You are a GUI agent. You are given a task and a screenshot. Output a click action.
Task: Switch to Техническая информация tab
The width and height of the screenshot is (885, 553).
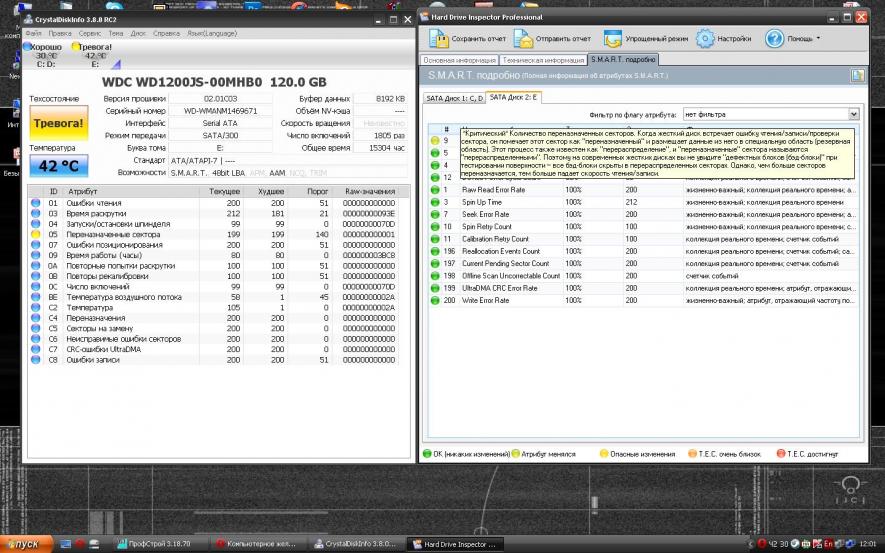point(543,60)
